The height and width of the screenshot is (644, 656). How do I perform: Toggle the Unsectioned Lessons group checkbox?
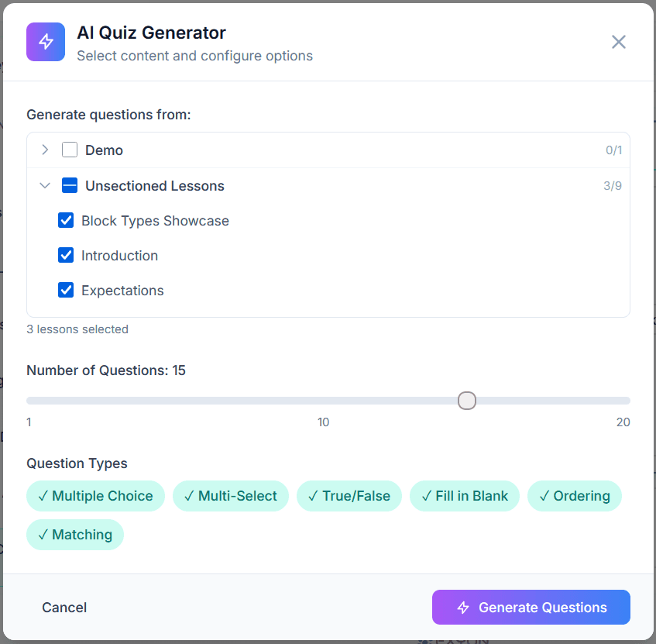pyautogui.click(x=69, y=185)
